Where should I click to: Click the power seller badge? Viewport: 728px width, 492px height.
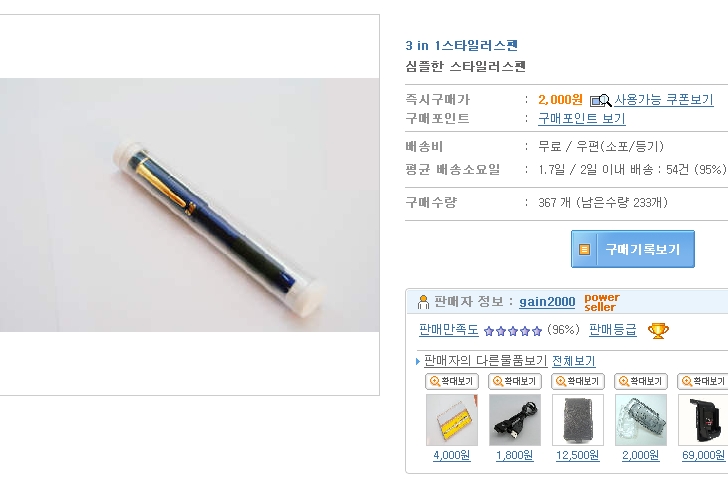coord(602,302)
